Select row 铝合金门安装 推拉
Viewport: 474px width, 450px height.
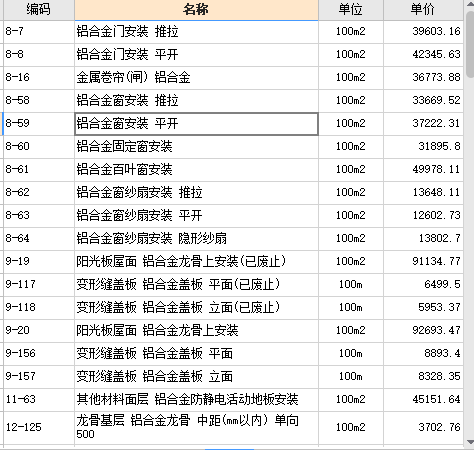coord(196,32)
